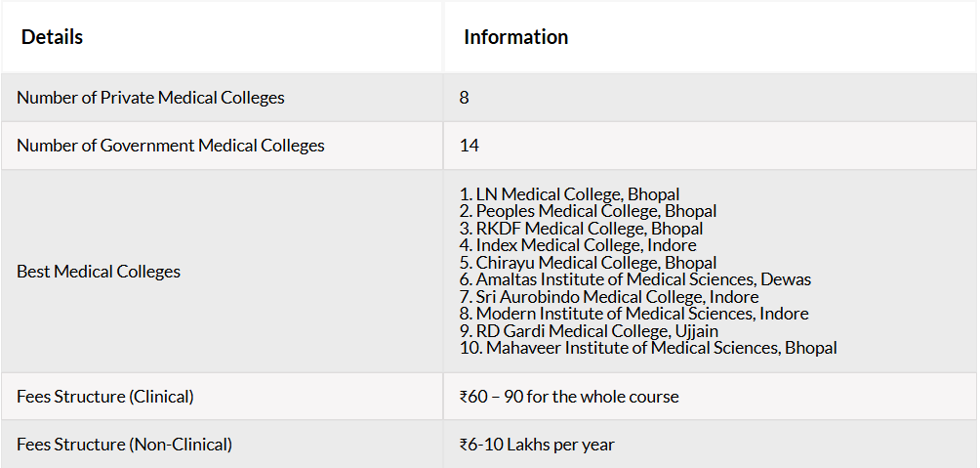
Task: Select the Number of Private Medical Colleges label
Action: [x=150, y=98]
